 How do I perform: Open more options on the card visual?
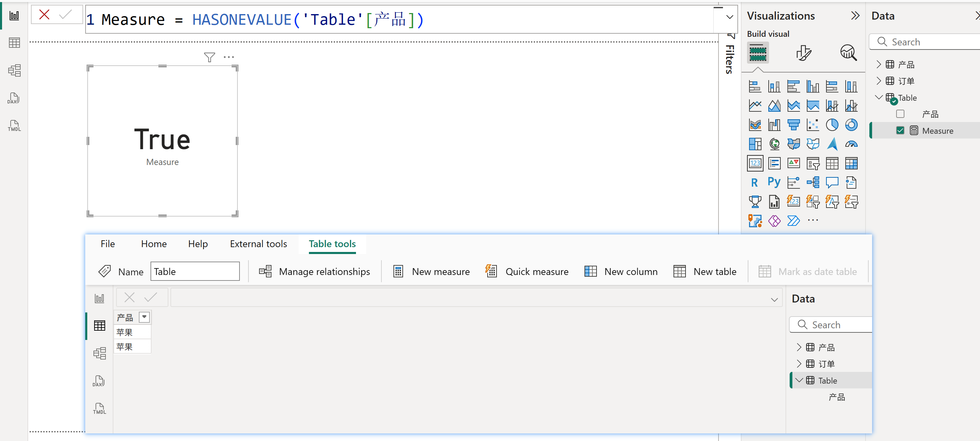229,57
